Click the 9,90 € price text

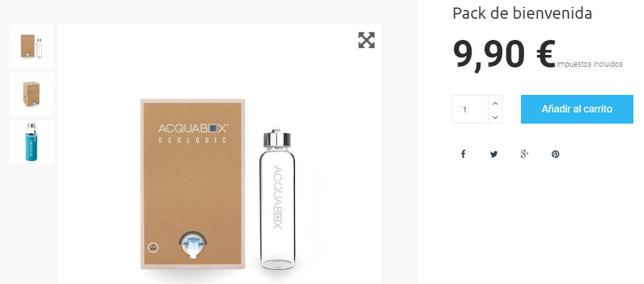tap(504, 54)
